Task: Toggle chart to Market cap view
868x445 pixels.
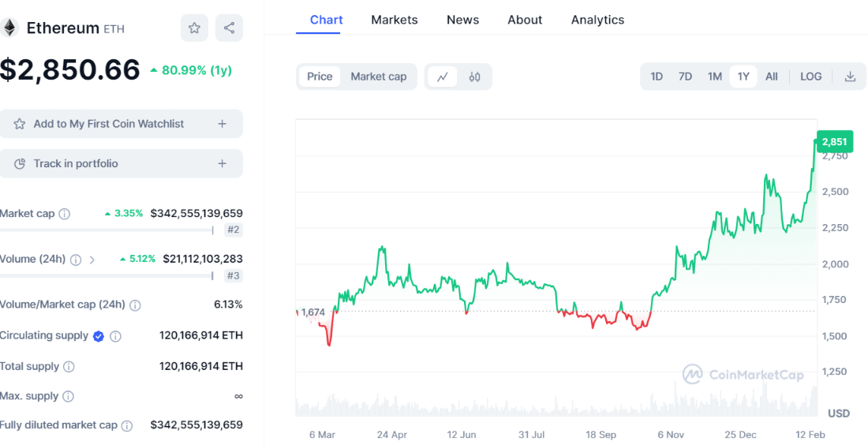Action: click(378, 77)
